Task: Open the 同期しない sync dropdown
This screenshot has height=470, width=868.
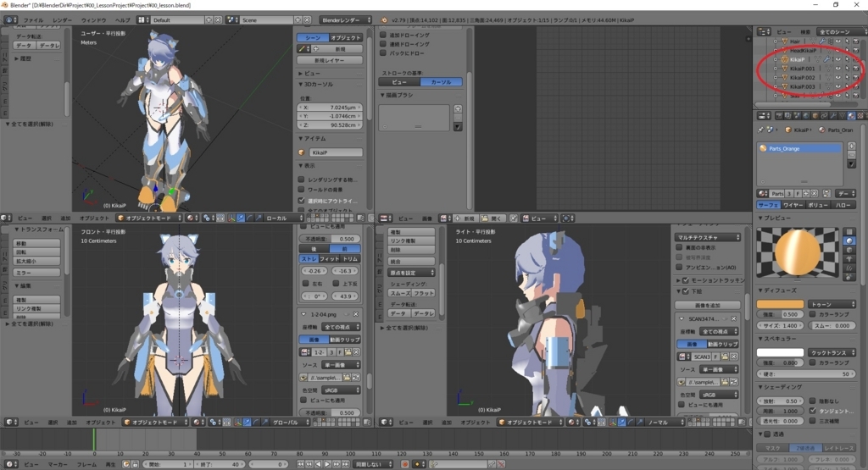Action: click(373, 464)
